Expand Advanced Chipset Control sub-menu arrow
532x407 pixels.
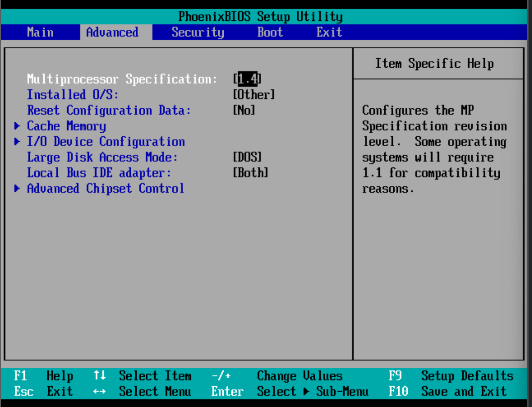(x=17, y=188)
